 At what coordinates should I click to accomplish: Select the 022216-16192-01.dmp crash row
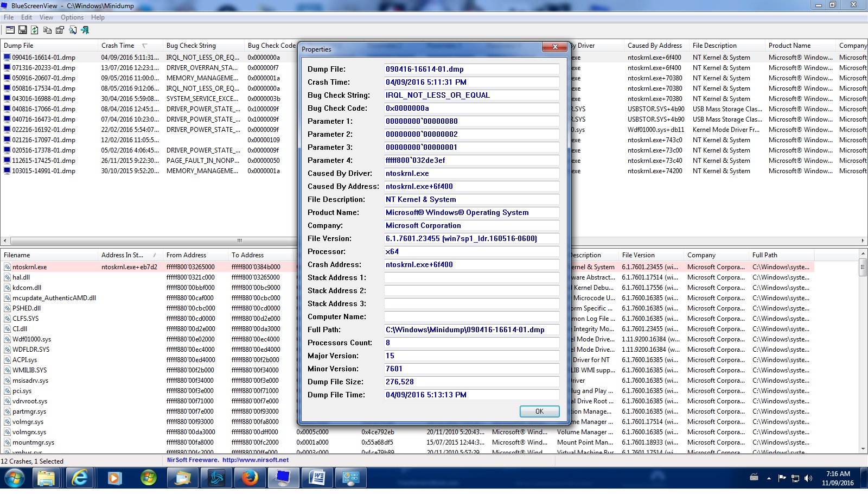44,130
